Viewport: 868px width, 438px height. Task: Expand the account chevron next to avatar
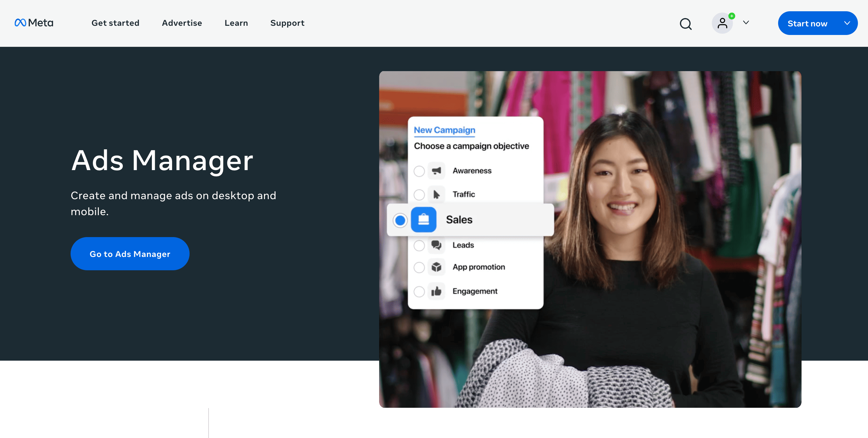[x=746, y=23]
